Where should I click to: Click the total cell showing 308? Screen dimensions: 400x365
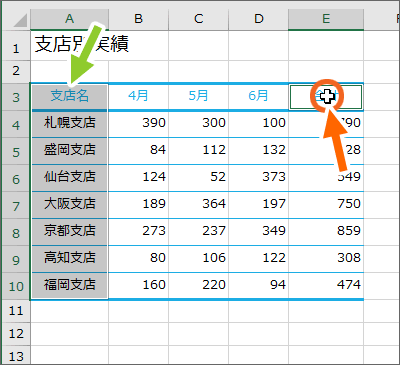tap(326, 259)
